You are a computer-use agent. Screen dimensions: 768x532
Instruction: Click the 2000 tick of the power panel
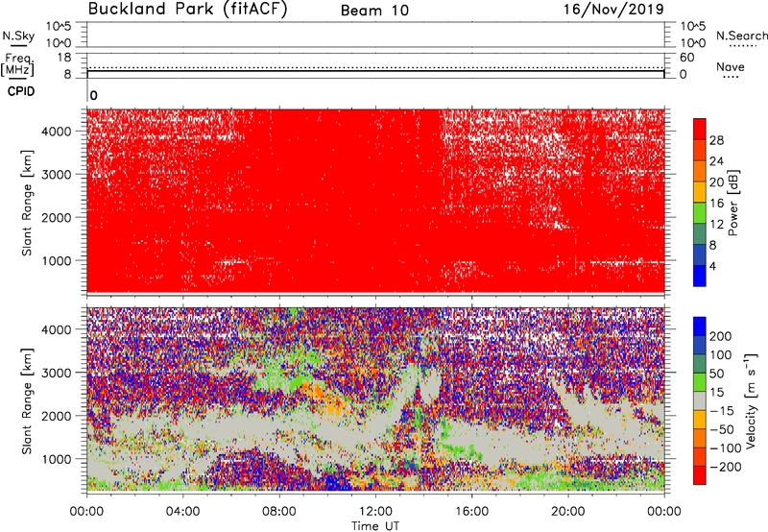pos(57,217)
